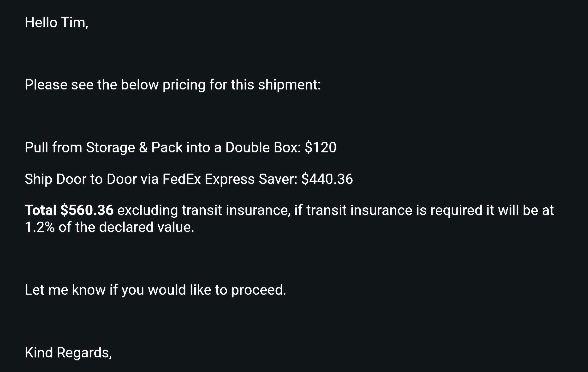This screenshot has height=372, width=588.
Task: Click the 1.2% insurance rate
Action: click(x=40, y=227)
